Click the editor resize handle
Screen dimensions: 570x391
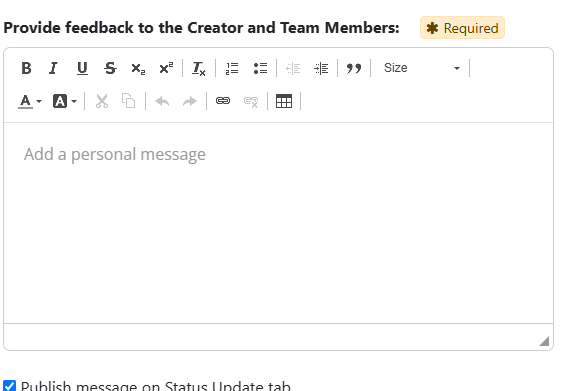click(x=544, y=341)
